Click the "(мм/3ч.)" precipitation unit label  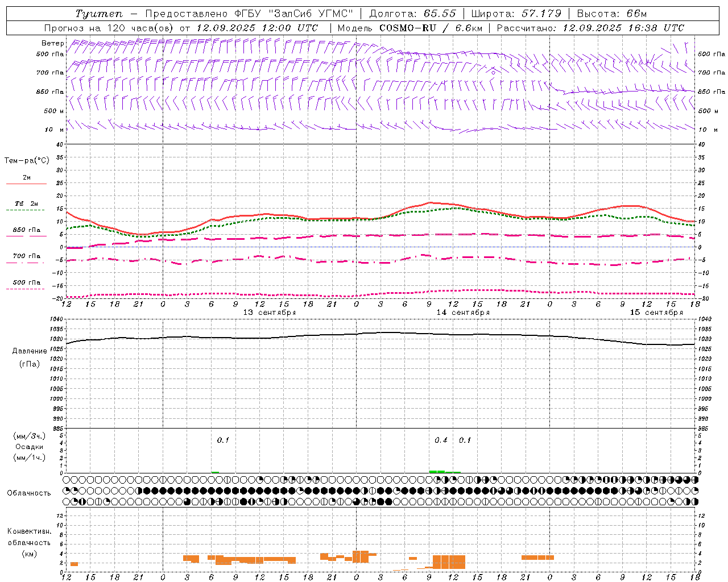click(30, 436)
